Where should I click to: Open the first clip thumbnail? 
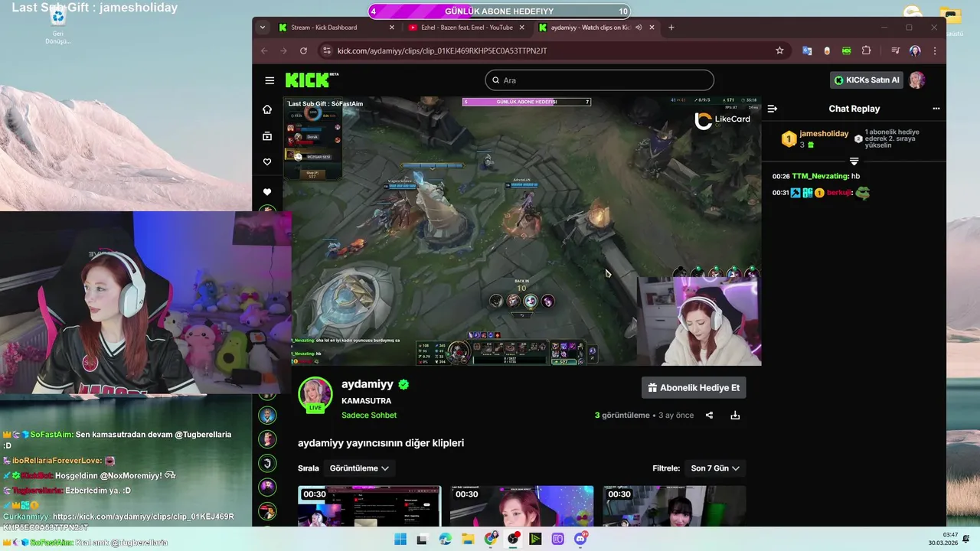pos(369,506)
